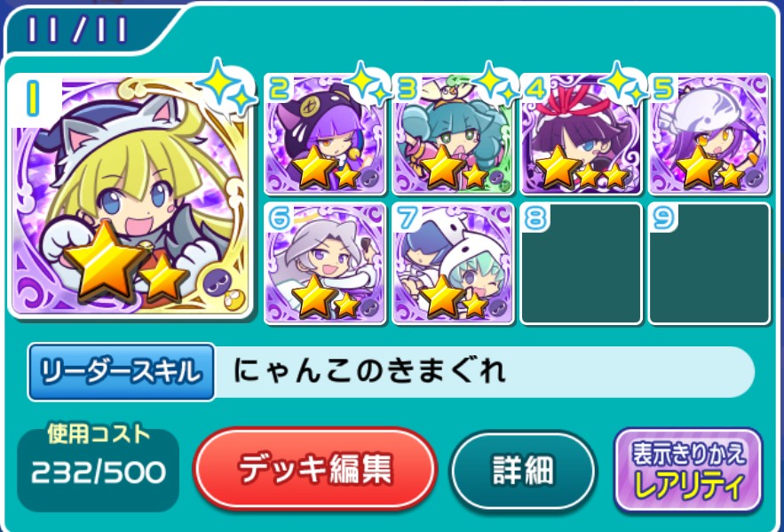Screen dimensions: 784x532
Task: Tap leader skill name にゃんこのきまぐれ
Action: (369, 371)
